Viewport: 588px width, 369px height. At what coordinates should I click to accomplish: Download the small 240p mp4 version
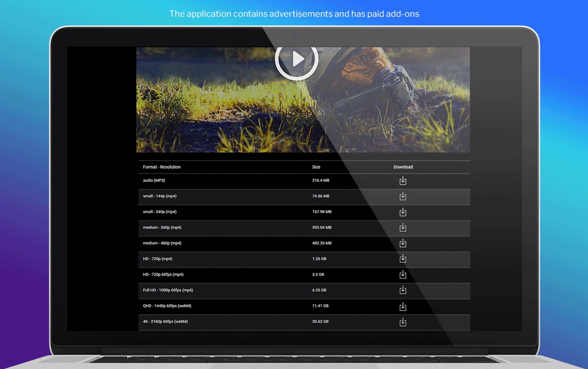tap(403, 212)
